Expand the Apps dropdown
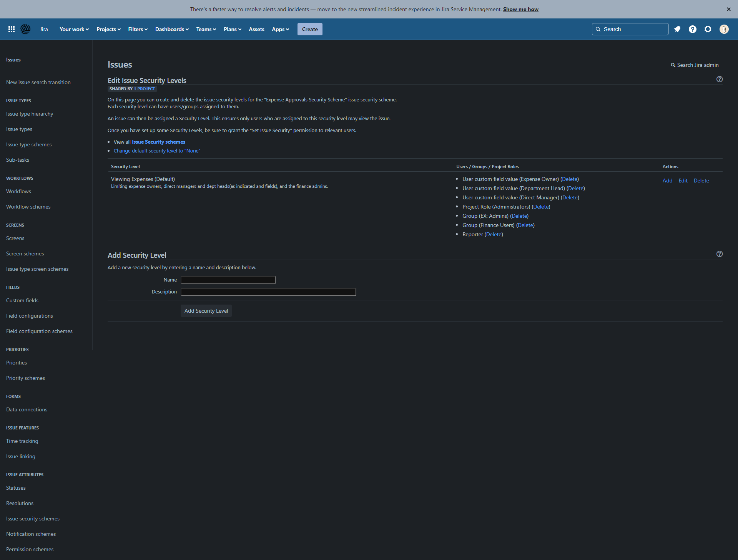 [x=280, y=29]
